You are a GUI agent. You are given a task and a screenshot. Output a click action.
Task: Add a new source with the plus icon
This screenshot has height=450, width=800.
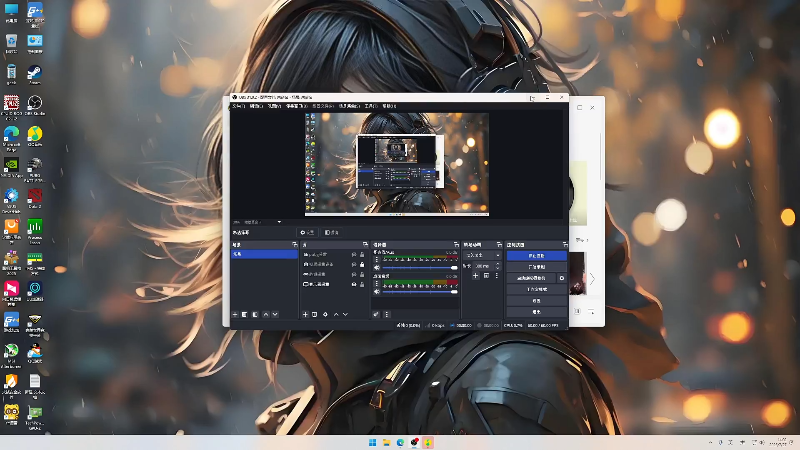coord(305,315)
